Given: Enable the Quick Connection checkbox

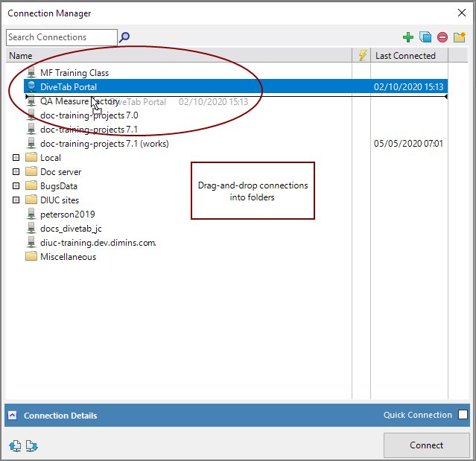Looking at the screenshot, I should [x=463, y=415].
